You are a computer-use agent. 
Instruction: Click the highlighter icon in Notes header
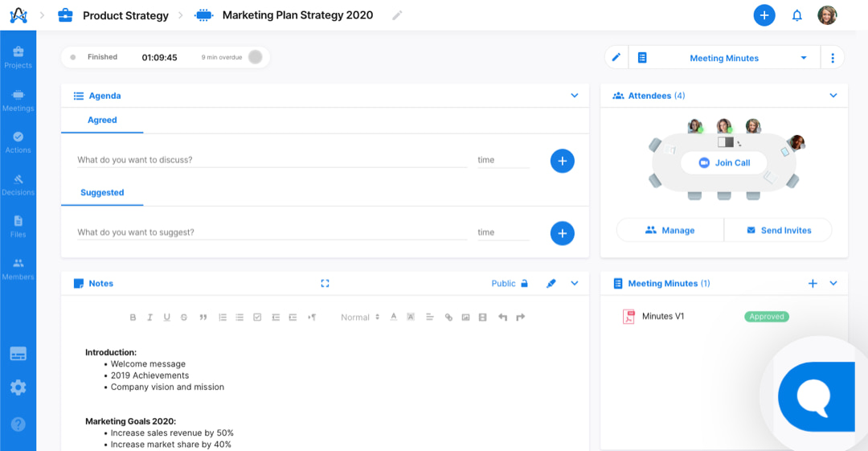click(551, 283)
